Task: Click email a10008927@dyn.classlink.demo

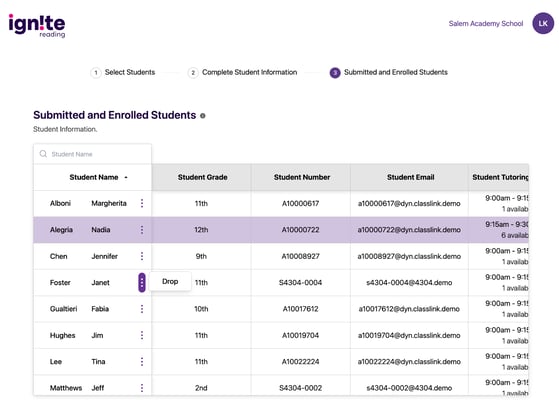Action: [x=409, y=256]
